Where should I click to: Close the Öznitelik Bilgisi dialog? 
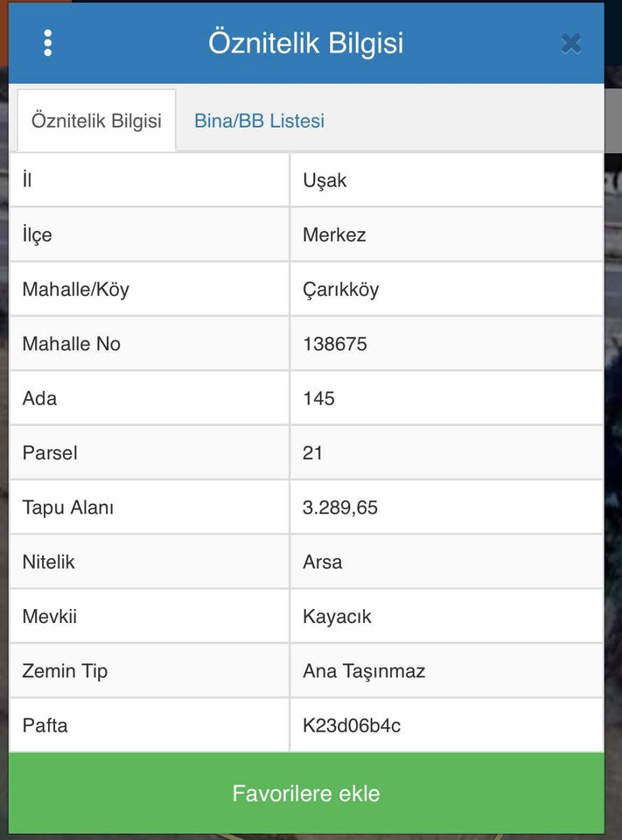point(571,43)
